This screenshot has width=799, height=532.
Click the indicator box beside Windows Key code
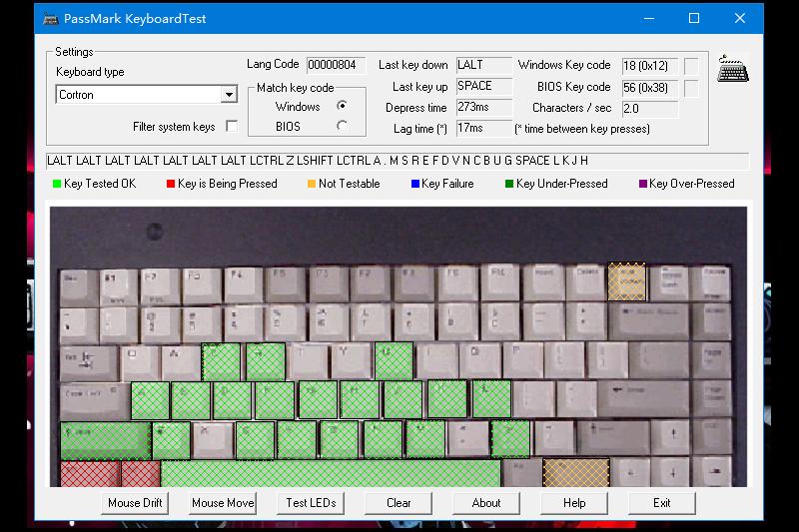pos(691,66)
